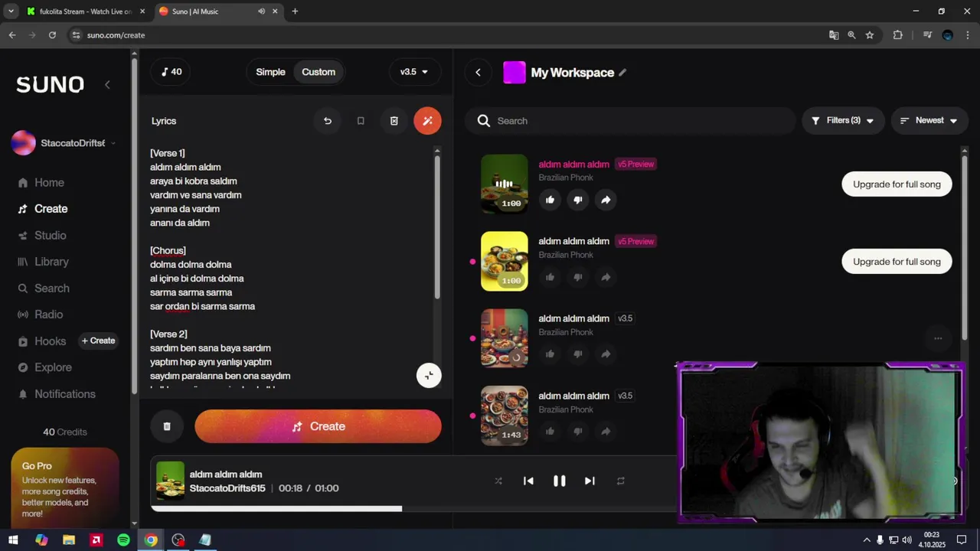Click the 40 credits note icon
The width and height of the screenshot is (980, 551).
(171, 72)
